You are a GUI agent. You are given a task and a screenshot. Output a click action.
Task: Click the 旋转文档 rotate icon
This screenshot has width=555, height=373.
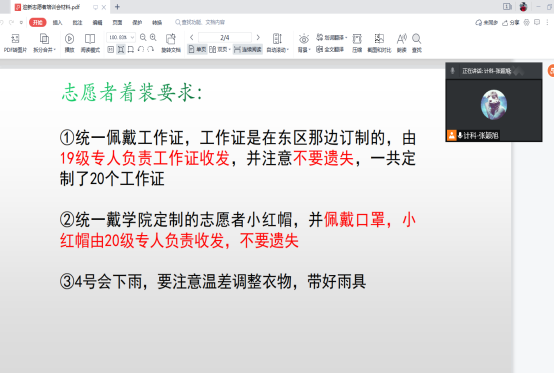coord(171,39)
